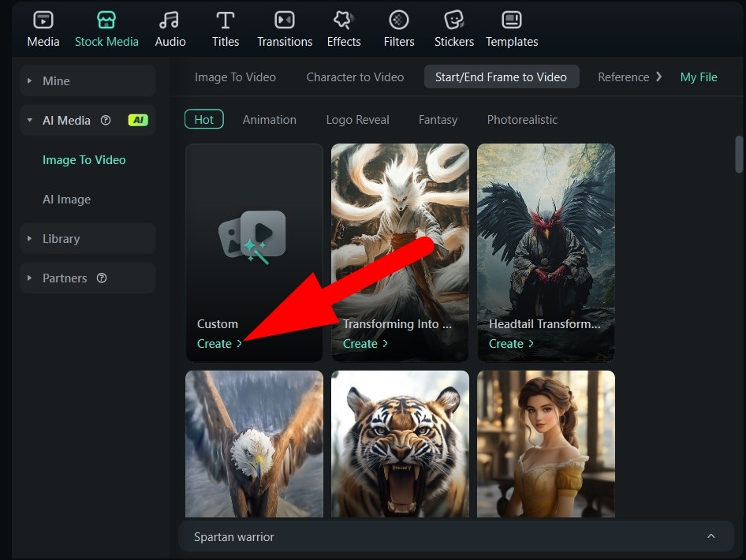Select the Animation category filter
Image resolution: width=746 pixels, height=560 pixels.
tap(269, 120)
